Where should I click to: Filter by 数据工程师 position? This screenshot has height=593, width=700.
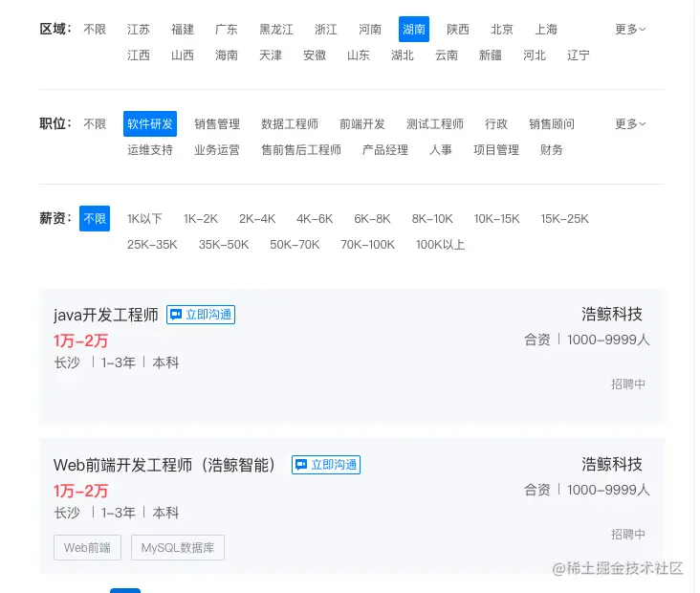(x=290, y=123)
